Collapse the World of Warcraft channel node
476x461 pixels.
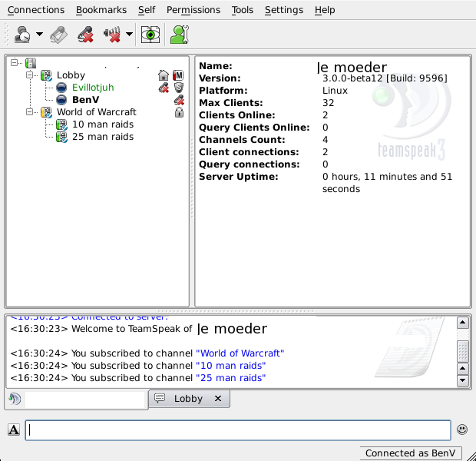[x=29, y=112]
